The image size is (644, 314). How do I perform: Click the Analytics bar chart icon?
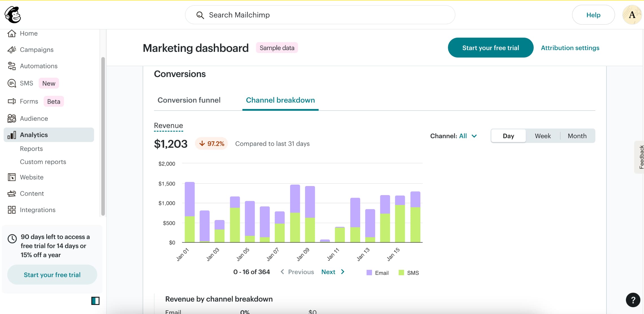[x=12, y=135]
